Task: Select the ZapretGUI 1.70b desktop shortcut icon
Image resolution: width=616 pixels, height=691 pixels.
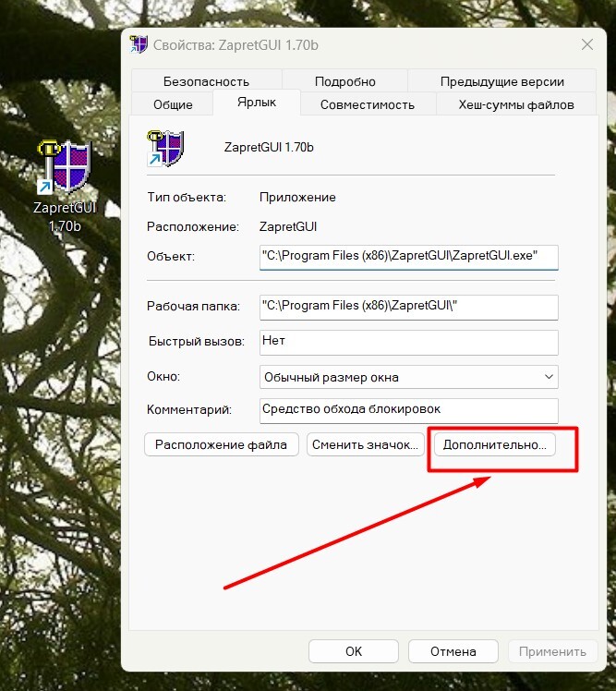Action: (x=65, y=167)
